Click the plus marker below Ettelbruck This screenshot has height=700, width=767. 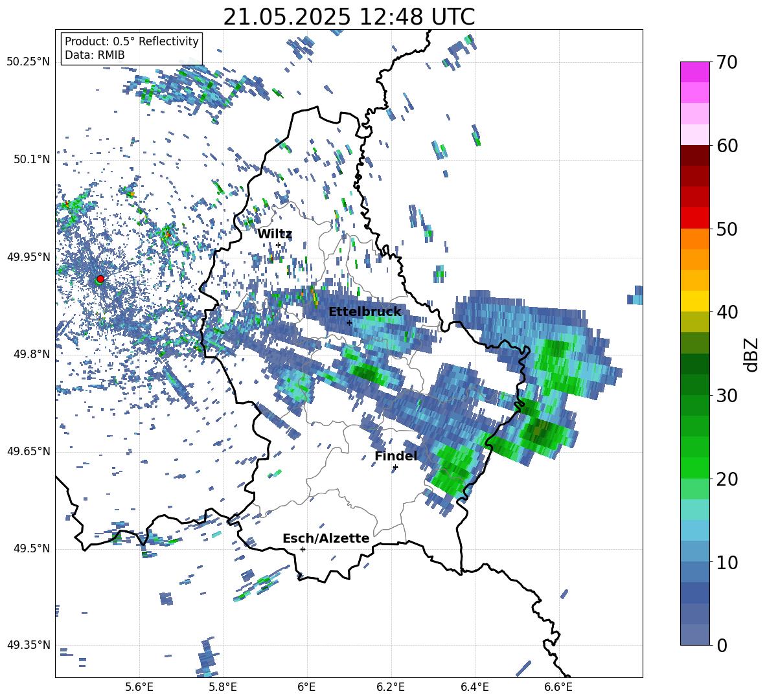click(349, 322)
